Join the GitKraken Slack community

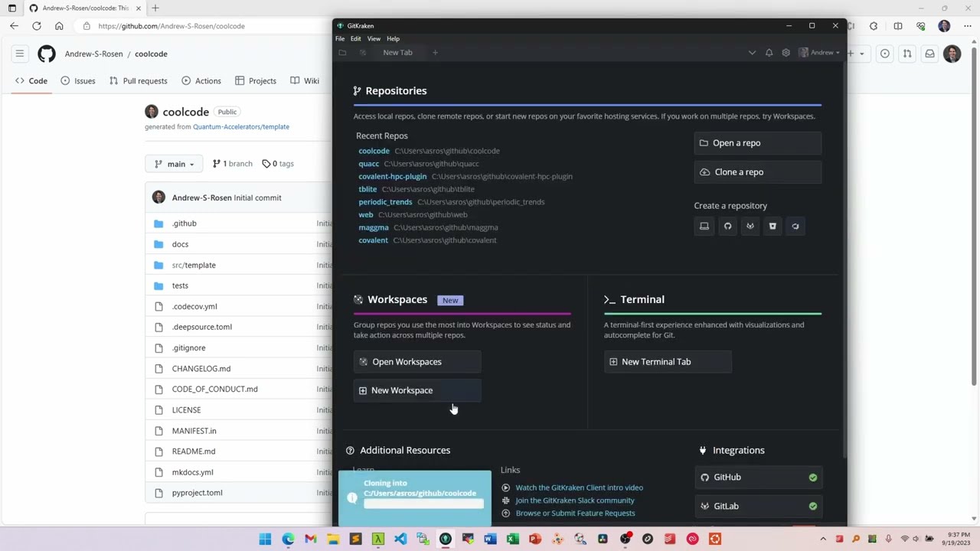[x=575, y=500]
